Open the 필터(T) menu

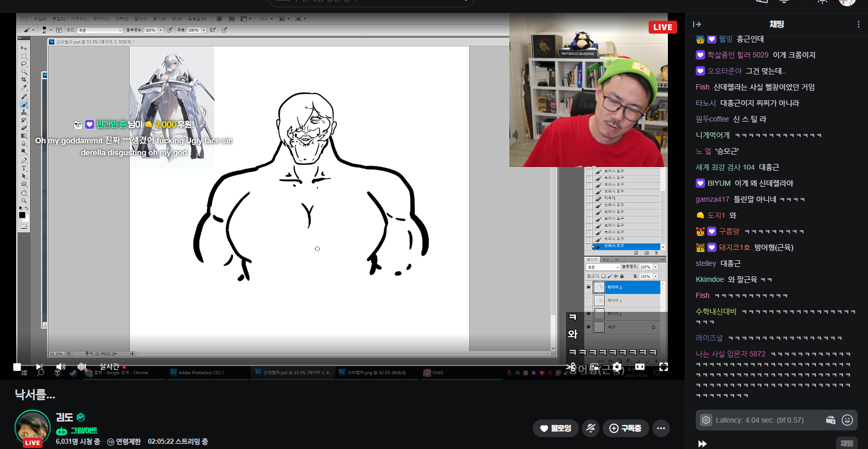point(141,19)
